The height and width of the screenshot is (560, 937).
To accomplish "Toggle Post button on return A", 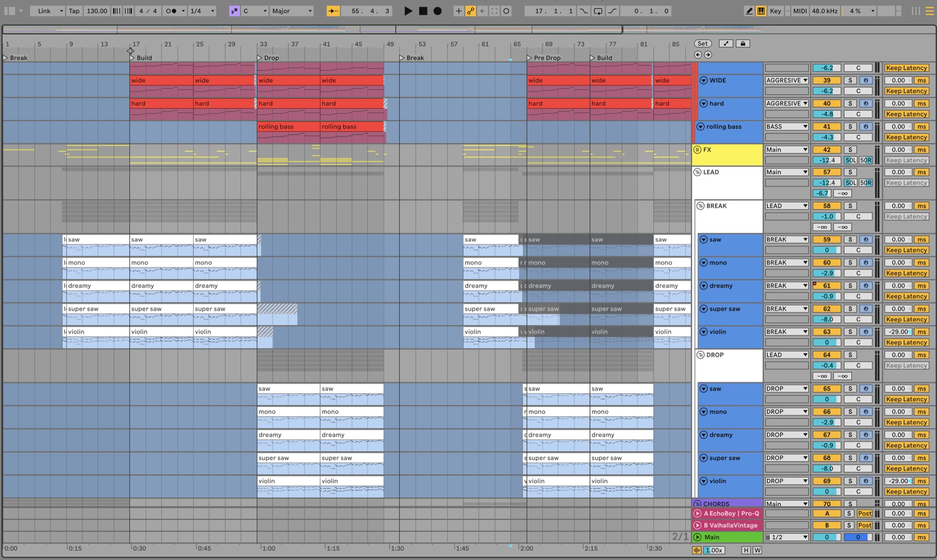I will pyautogui.click(x=864, y=513).
